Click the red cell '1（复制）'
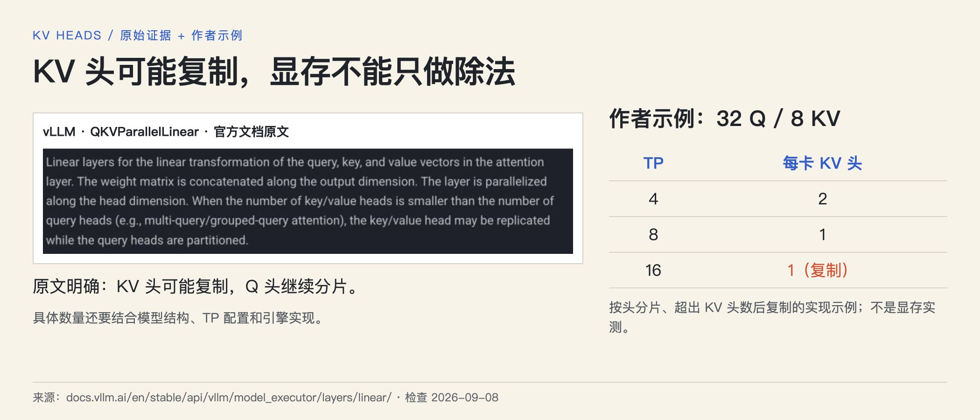Screen dimensions: 980x420 [x=818, y=270]
